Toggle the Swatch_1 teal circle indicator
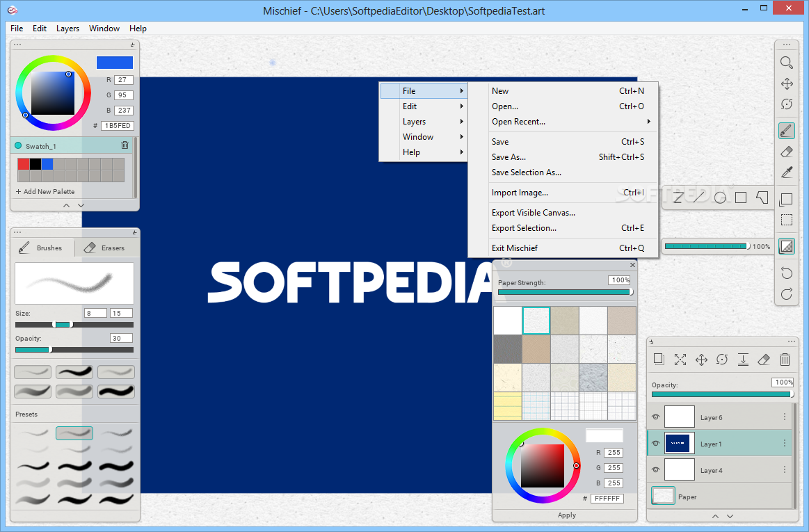 (19, 145)
